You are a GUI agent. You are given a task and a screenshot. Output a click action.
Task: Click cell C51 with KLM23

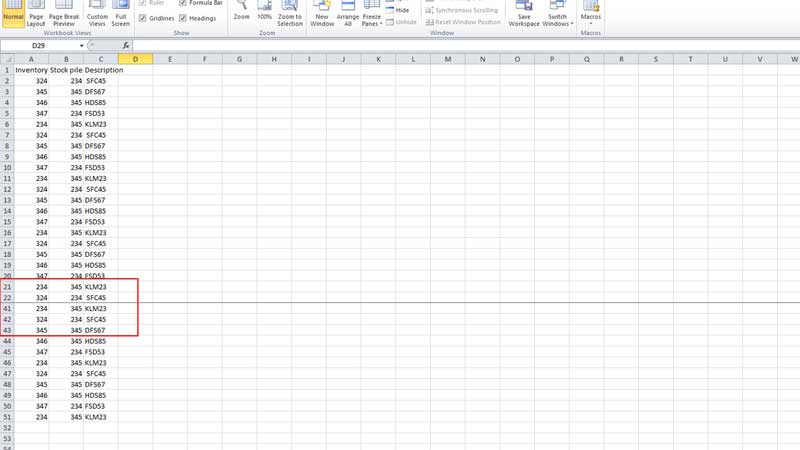click(x=101, y=417)
